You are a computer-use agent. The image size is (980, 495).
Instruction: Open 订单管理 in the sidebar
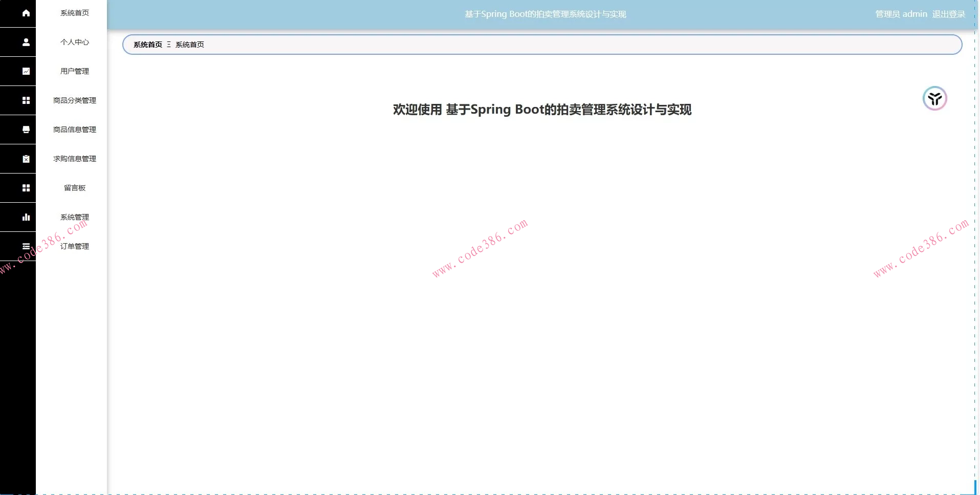tap(75, 246)
